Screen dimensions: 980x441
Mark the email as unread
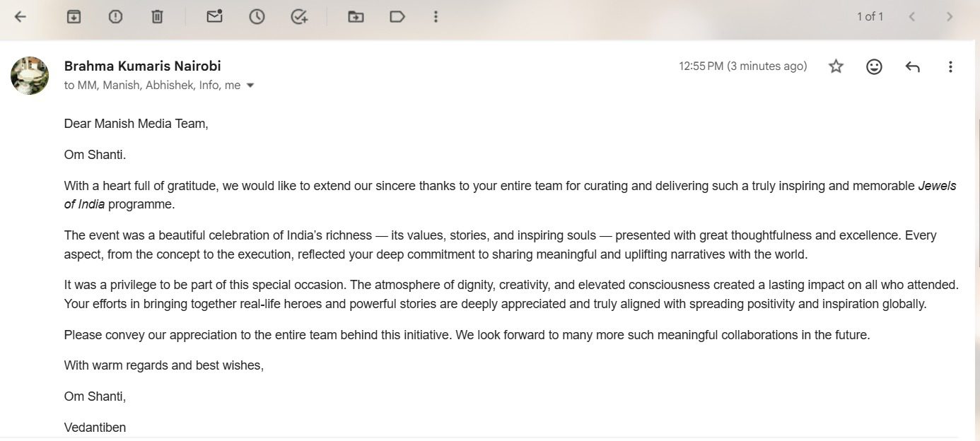click(214, 16)
